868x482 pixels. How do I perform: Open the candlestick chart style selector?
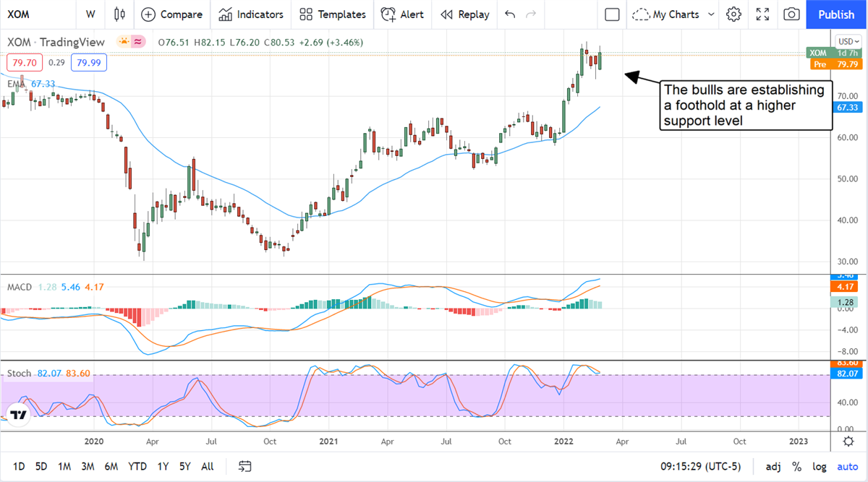[x=120, y=14]
